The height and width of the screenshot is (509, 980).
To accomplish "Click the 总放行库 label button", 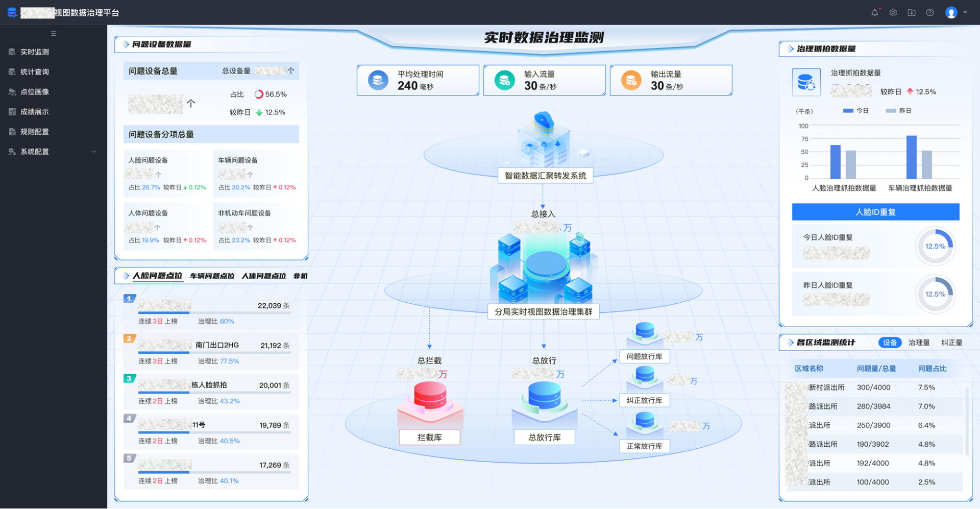I will [x=545, y=438].
